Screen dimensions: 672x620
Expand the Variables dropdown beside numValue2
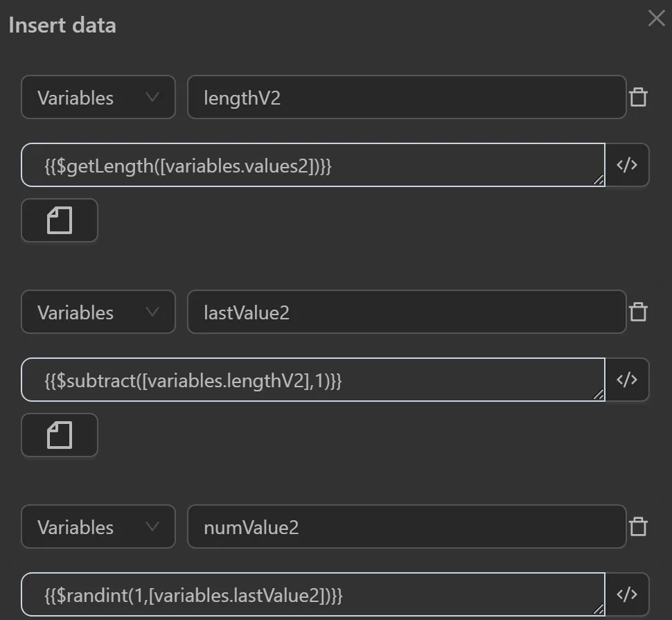click(x=98, y=527)
